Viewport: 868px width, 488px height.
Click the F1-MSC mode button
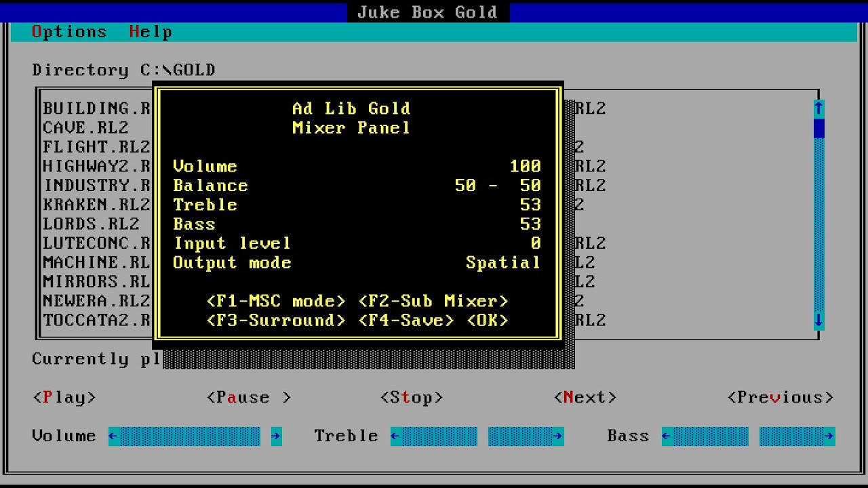tap(276, 301)
